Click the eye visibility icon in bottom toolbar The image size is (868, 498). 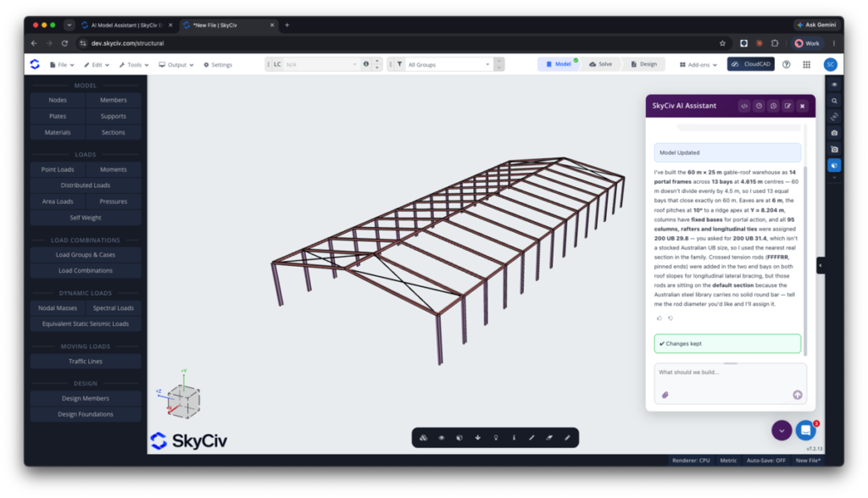(442, 438)
